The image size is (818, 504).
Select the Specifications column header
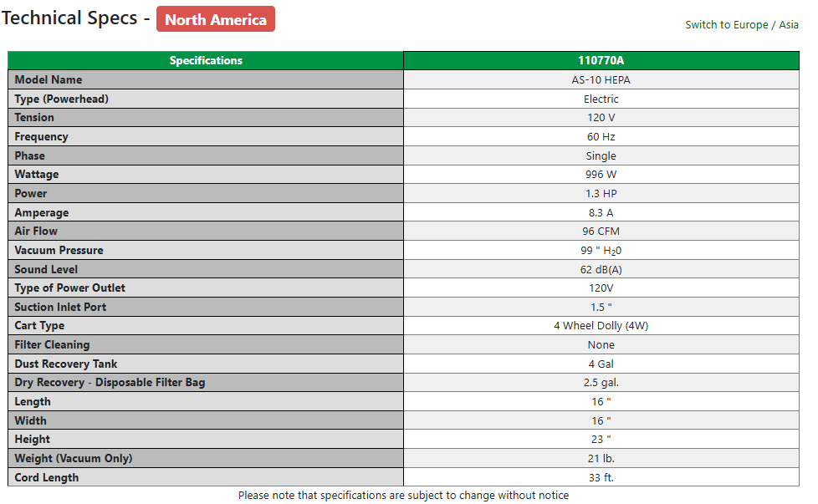[x=206, y=60]
